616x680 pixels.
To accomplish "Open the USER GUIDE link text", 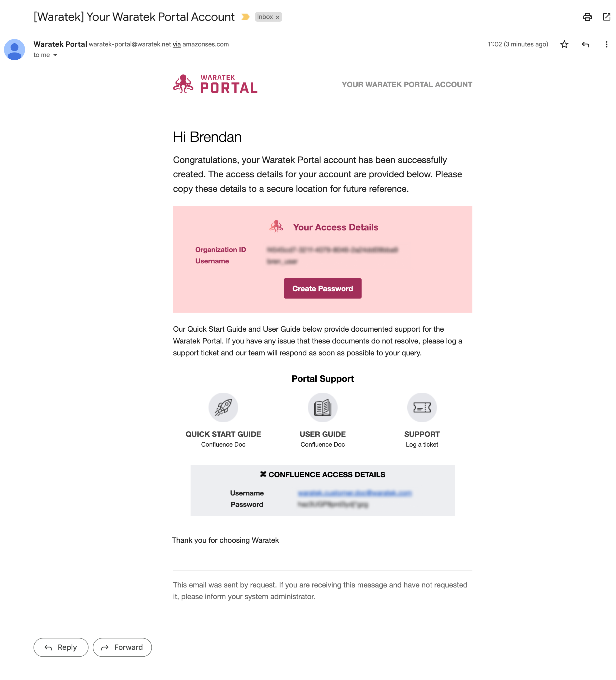I will click(323, 434).
